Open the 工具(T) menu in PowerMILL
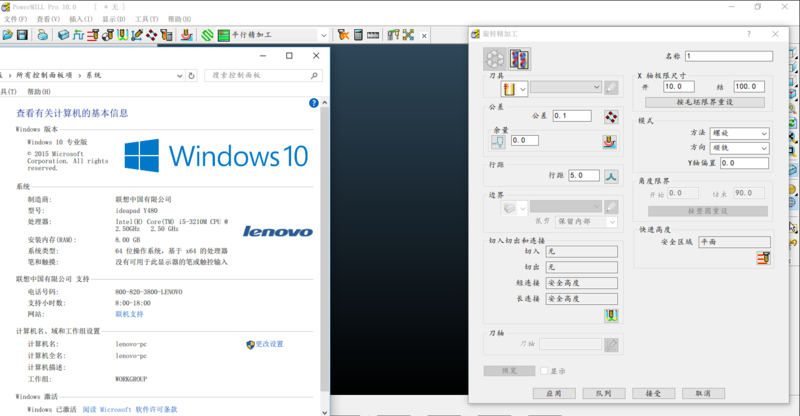The image size is (800, 416). [146, 19]
